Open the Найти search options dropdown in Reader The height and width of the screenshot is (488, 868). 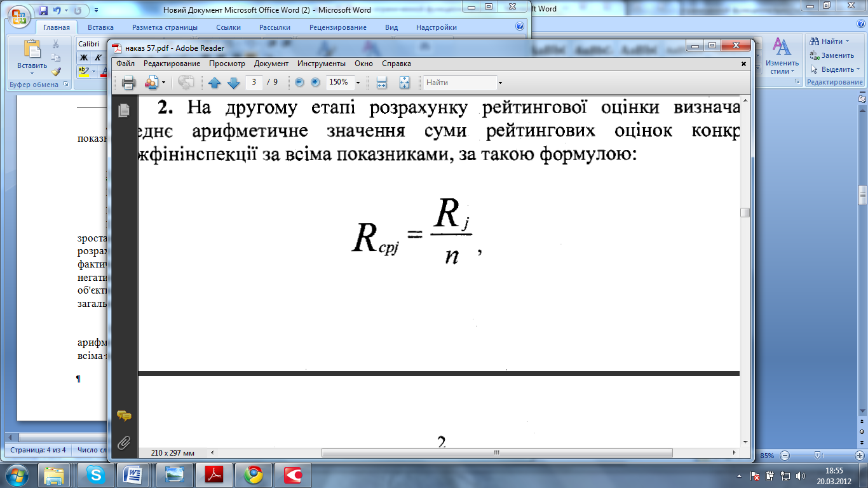[x=500, y=83]
